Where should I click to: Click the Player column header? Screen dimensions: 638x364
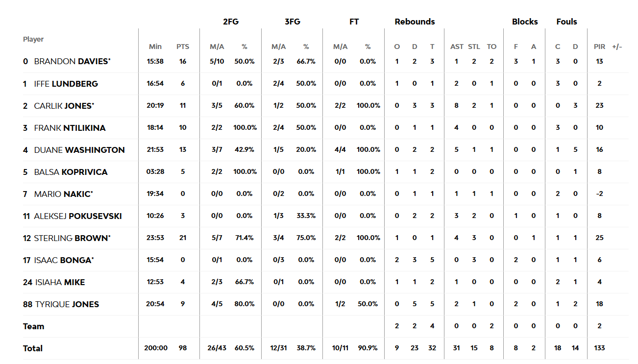click(x=33, y=39)
